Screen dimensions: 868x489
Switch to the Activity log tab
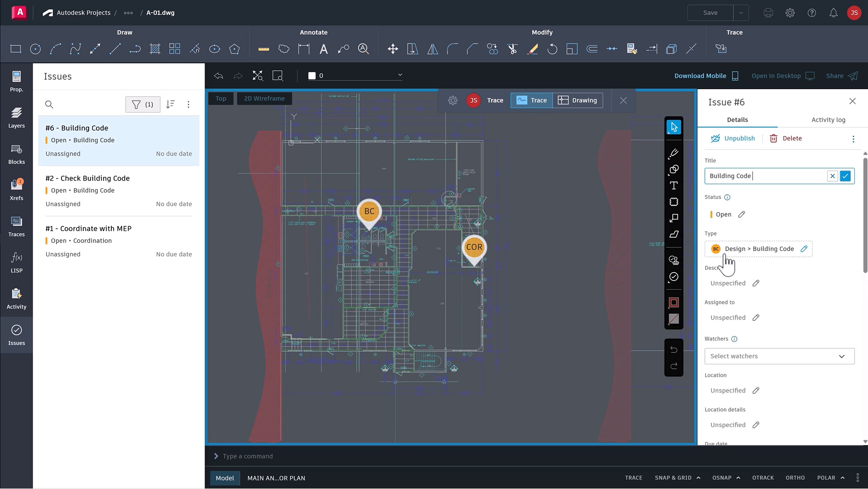[828, 120]
